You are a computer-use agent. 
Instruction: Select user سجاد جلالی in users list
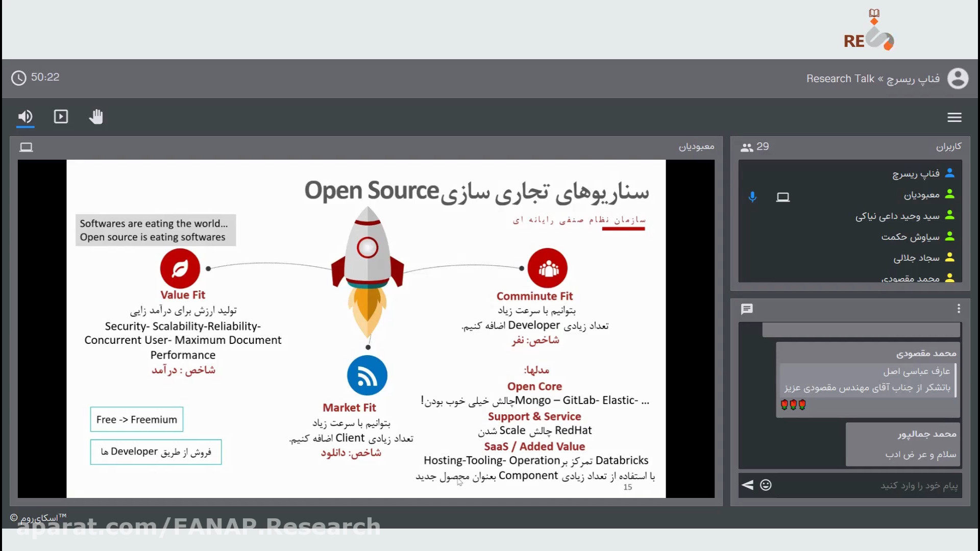point(916,258)
